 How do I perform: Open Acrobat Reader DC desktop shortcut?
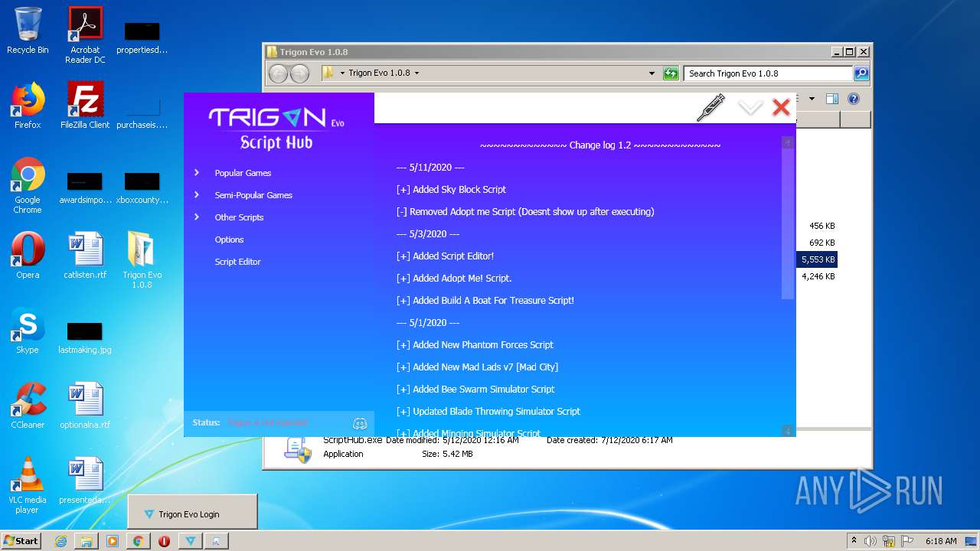coord(85,35)
